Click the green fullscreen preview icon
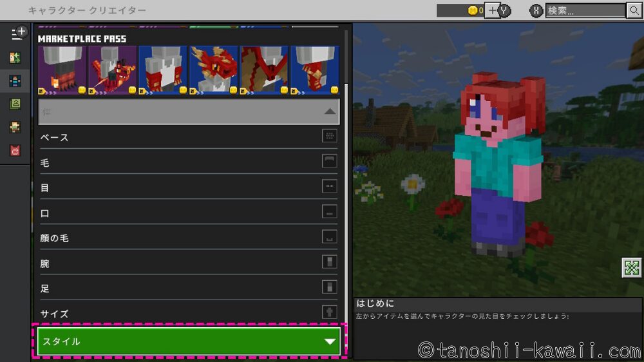 632,267
